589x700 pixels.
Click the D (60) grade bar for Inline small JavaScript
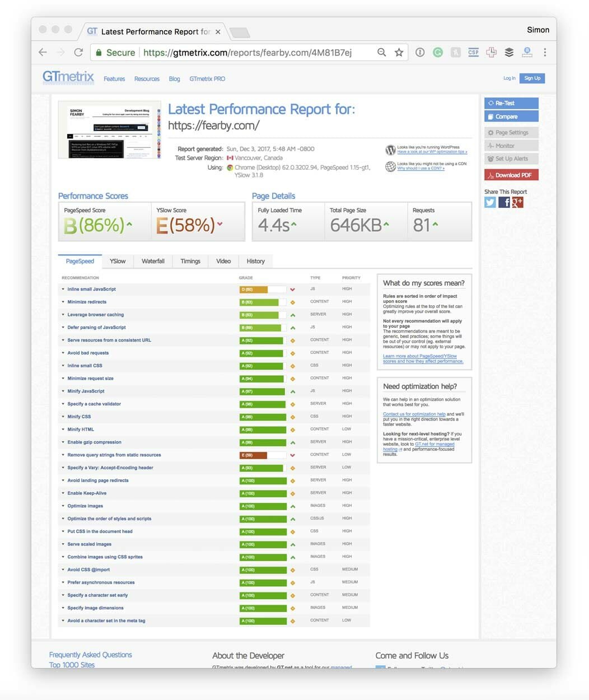coord(263,289)
